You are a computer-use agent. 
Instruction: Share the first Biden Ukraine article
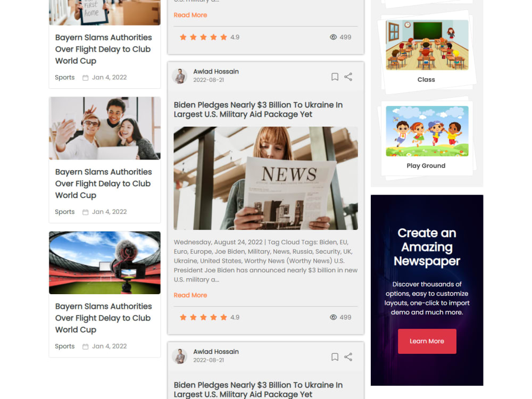click(348, 77)
